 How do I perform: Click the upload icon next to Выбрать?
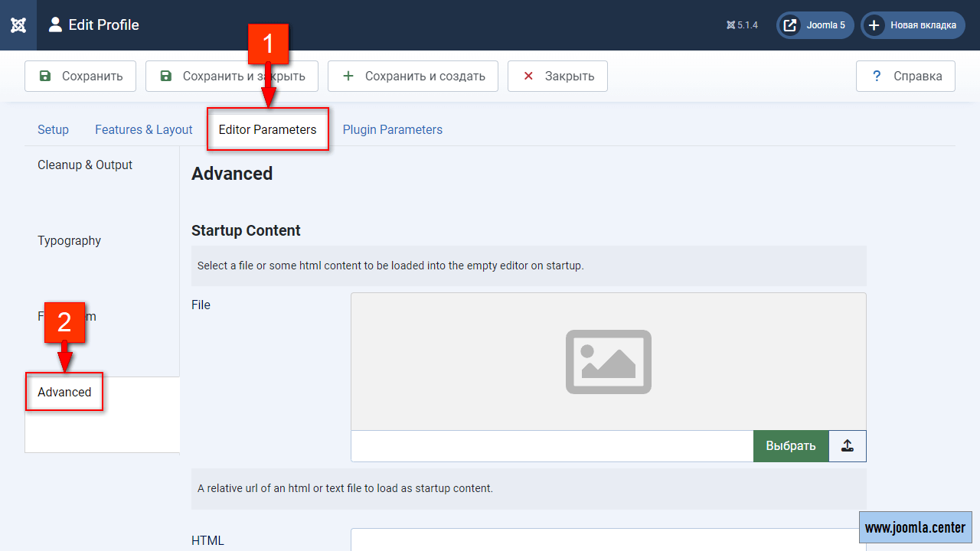click(x=847, y=446)
